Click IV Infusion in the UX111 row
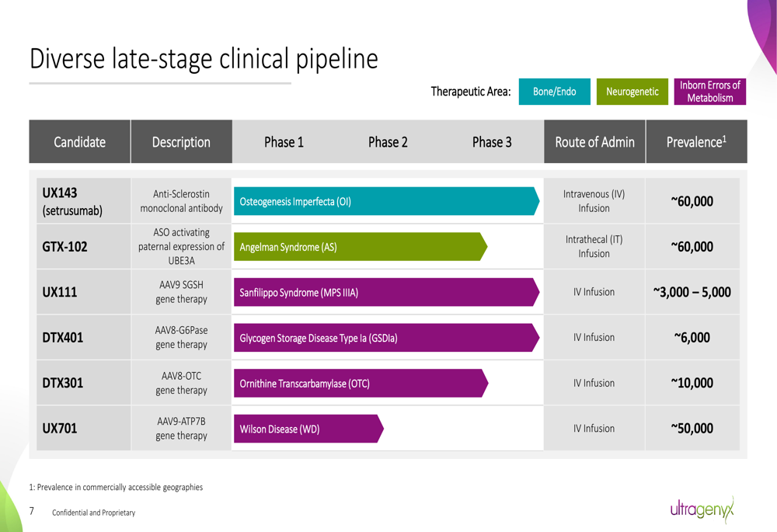This screenshot has height=532, width=777. 594,292
